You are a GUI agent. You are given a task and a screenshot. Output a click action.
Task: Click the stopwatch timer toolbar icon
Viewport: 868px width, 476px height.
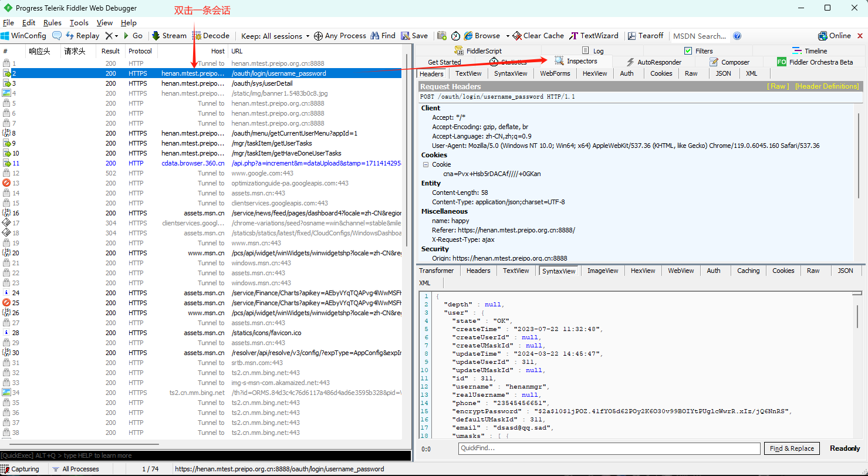point(455,36)
